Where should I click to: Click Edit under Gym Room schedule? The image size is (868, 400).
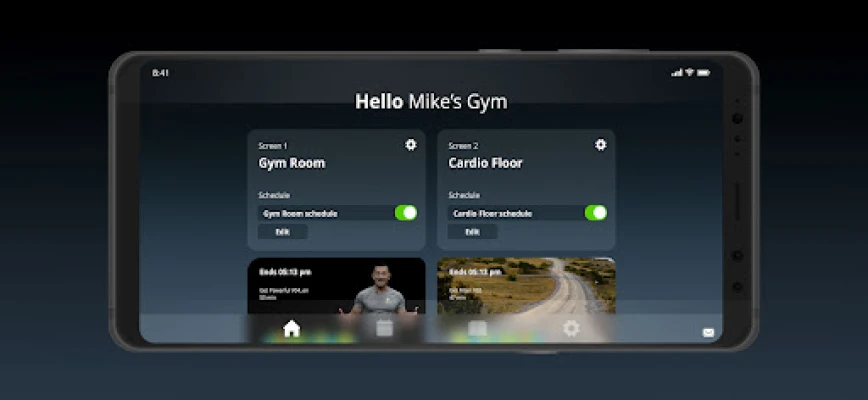pos(283,232)
